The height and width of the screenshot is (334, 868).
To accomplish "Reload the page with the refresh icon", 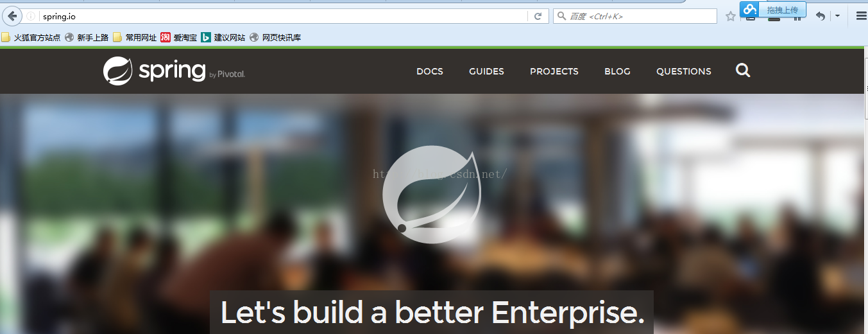I will [x=538, y=16].
